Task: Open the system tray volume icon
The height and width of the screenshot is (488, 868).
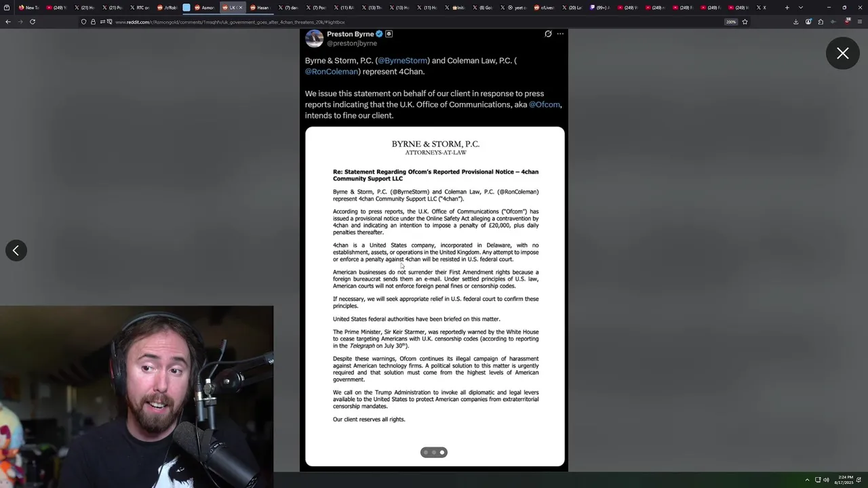Action: click(x=826, y=480)
